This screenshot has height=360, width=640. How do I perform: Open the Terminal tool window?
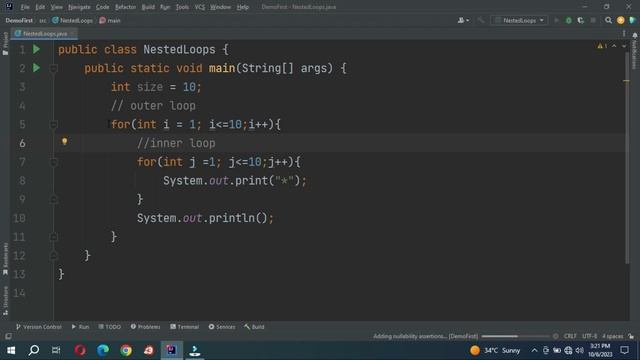pos(184,327)
